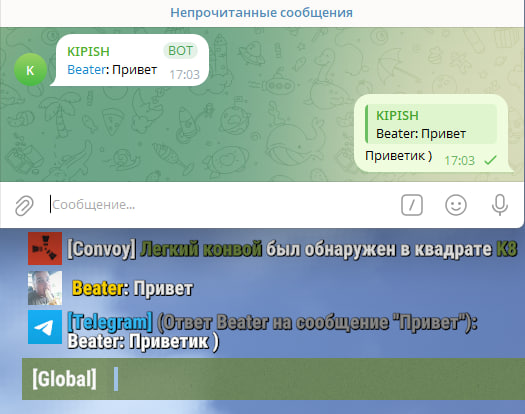Click the K8 square label in chat
The height and width of the screenshot is (414, 525).
tap(507, 249)
